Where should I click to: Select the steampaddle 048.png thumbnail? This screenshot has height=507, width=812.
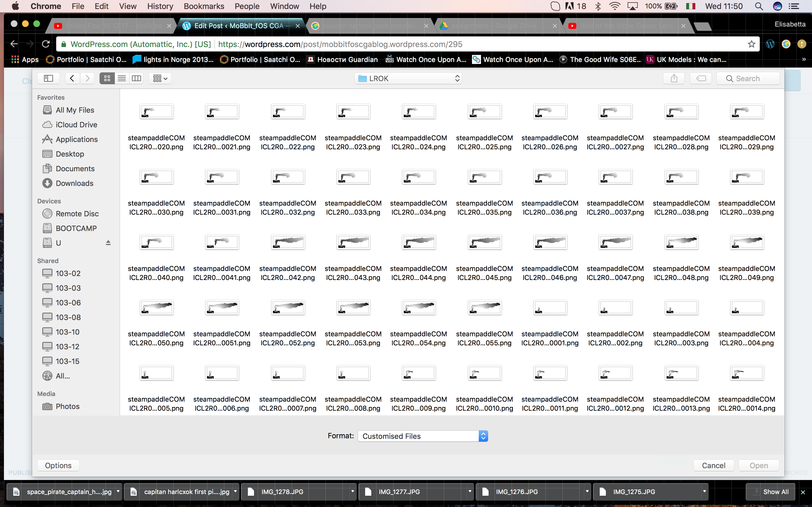pos(681,242)
